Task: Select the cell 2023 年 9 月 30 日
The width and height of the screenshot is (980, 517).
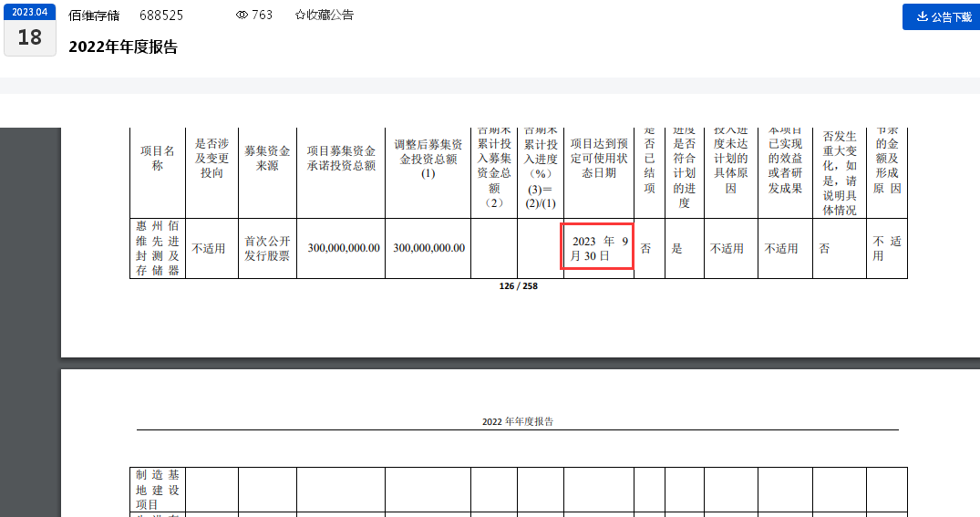Action: tap(599, 248)
